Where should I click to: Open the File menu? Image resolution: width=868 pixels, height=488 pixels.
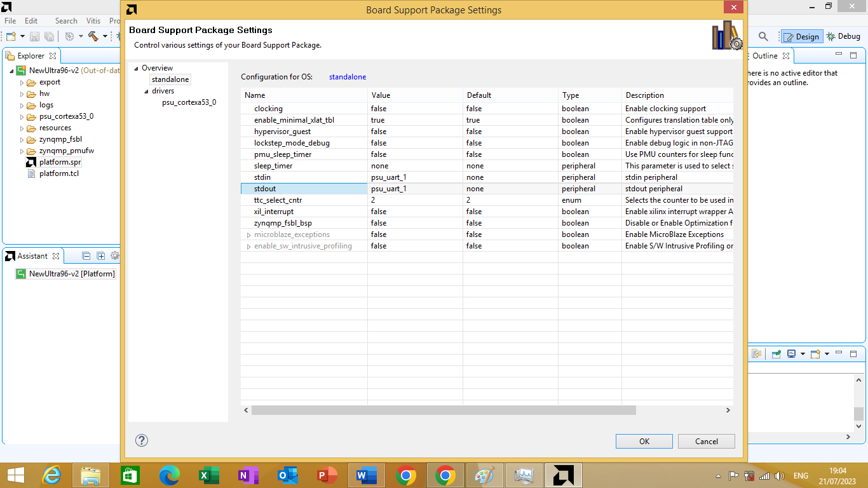(x=10, y=21)
